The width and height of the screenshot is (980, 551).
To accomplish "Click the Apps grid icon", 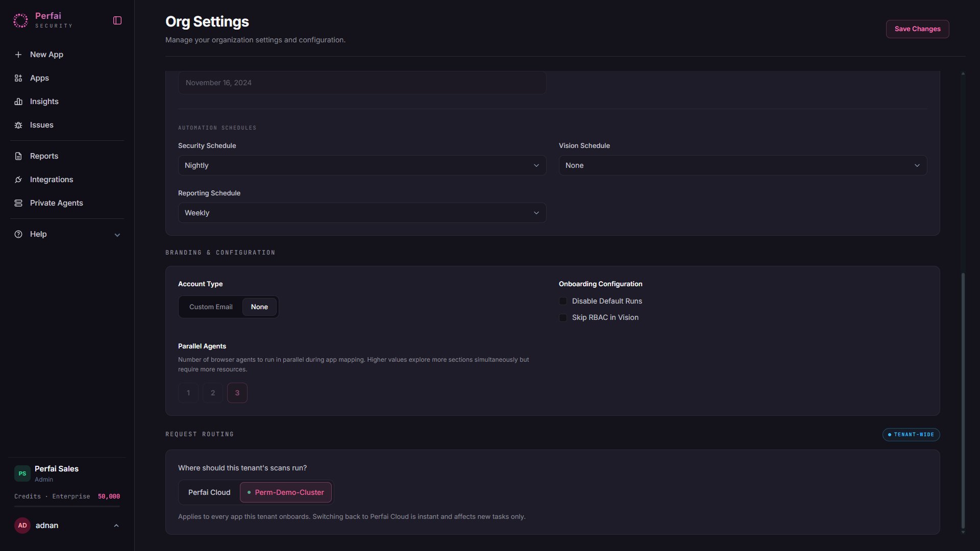I will pyautogui.click(x=18, y=78).
